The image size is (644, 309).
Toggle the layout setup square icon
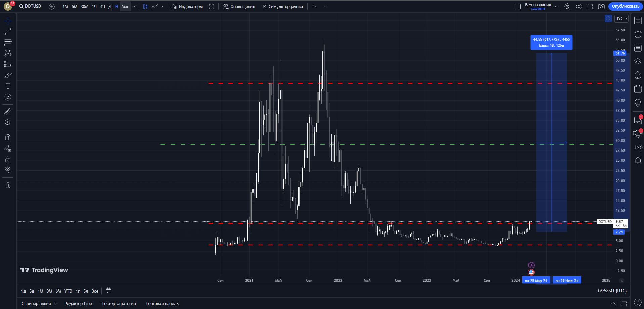coord(518,6)
